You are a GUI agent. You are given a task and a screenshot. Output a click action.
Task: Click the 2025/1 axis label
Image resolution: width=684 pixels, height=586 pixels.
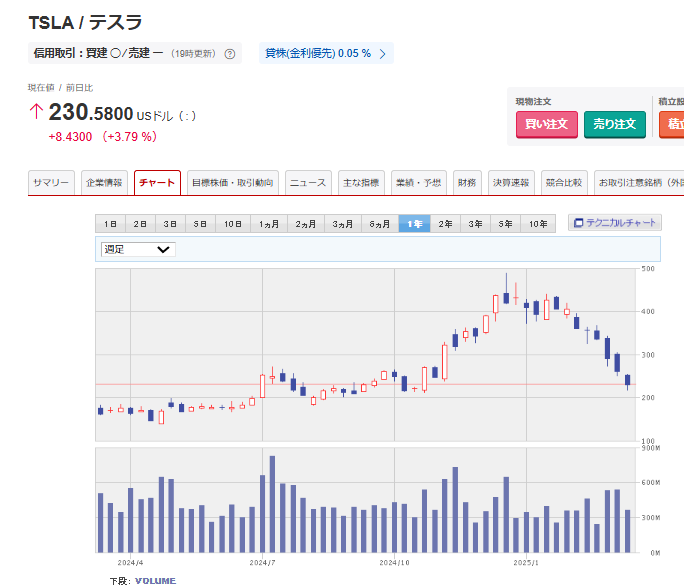[x=526, y=563]
